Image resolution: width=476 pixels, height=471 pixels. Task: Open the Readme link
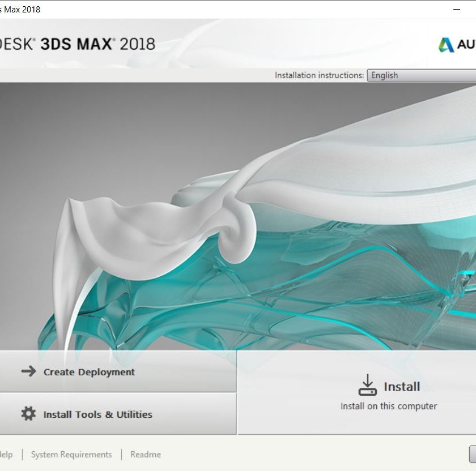click(146, 455)
